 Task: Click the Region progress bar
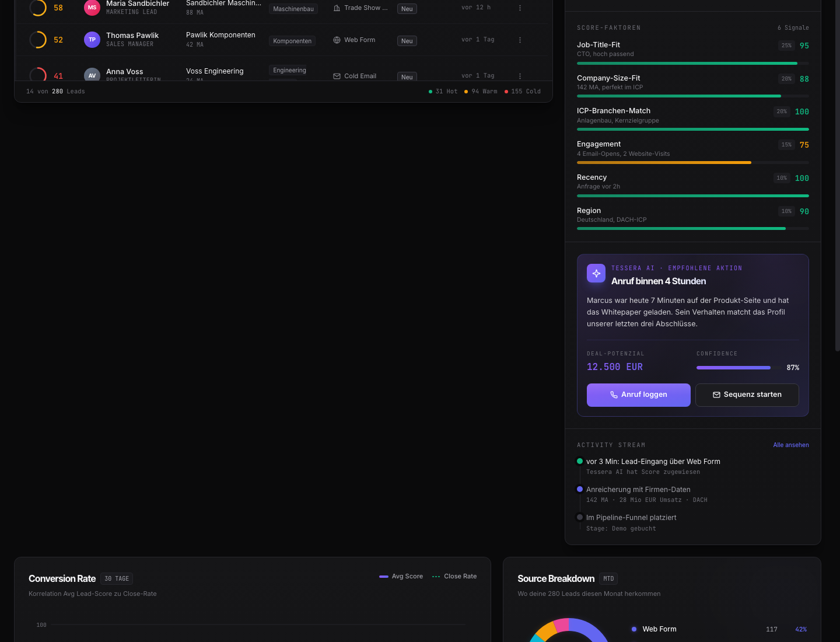[693, 229]
